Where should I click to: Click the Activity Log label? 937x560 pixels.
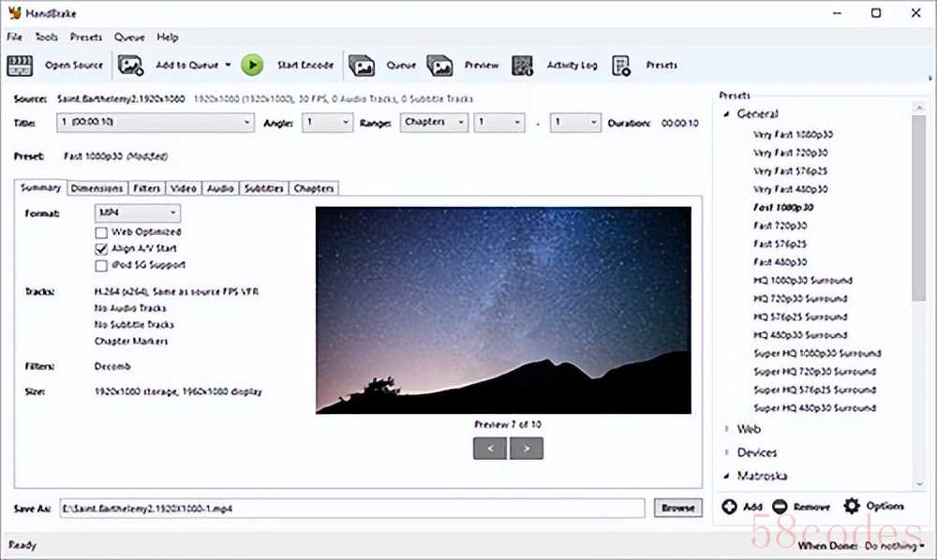point(572,65)
